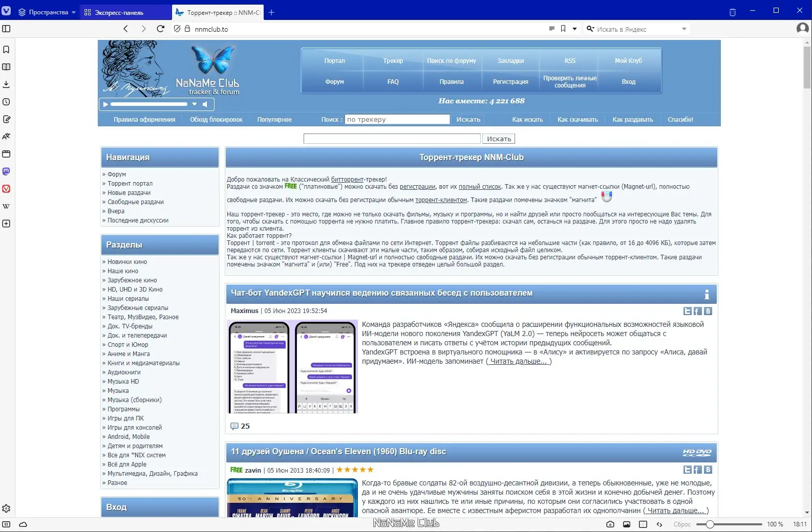Expand the audio player station dropdown
Screen dimensions: 812x532
(195, 104)
